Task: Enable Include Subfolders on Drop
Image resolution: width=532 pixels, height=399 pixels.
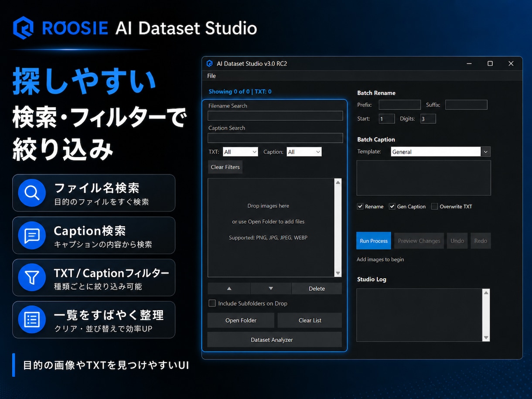Action: click(x=212, y=303)
